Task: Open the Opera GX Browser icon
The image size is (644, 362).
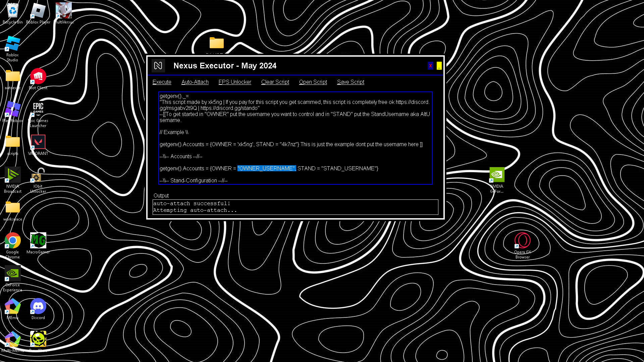Action: [x=522, y=241]
